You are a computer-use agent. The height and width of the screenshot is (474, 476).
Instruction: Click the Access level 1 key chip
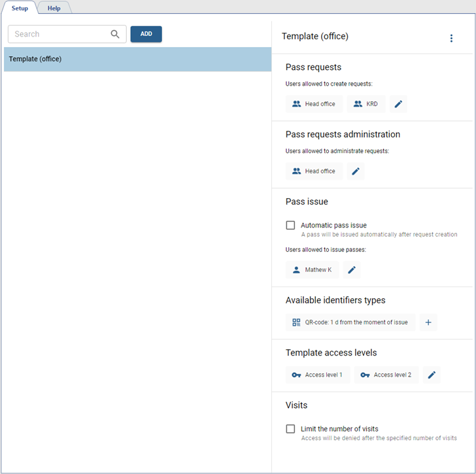318,375
